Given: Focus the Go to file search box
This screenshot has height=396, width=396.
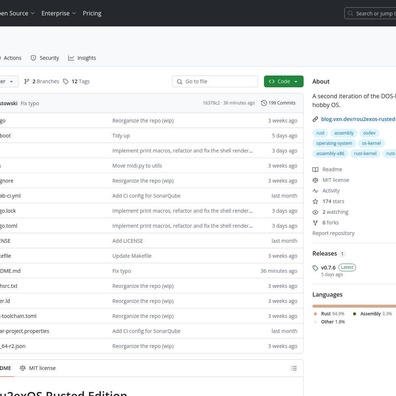Looking at the screenshot, I should pos(215,81).
